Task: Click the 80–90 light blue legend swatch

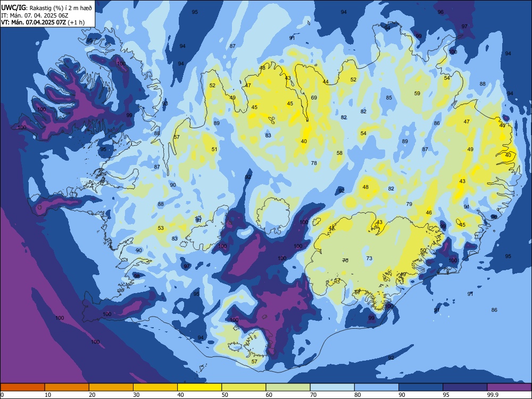Action: (x=376, y=387)
